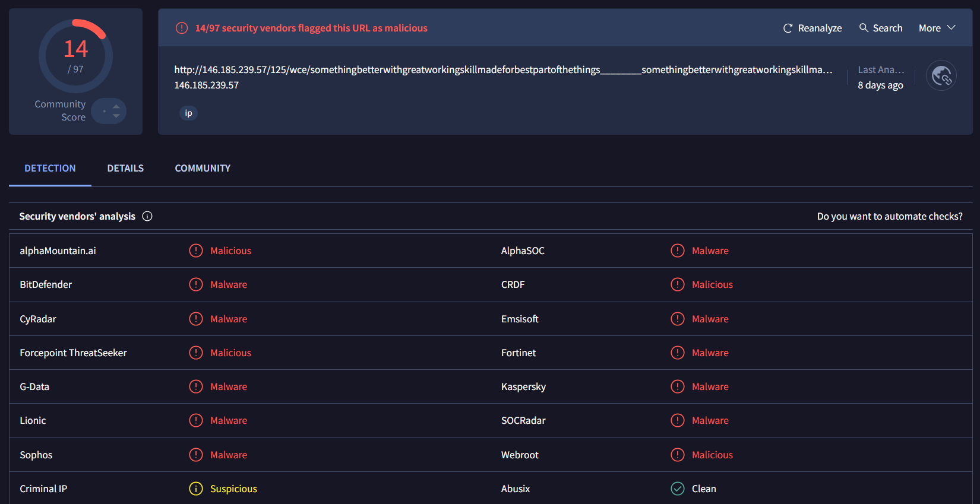
Task: Click the Reanalyze refresh icon
Action: coord(788,28)
